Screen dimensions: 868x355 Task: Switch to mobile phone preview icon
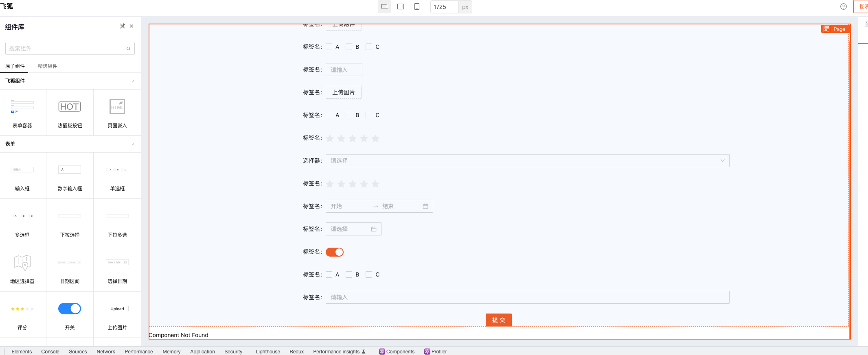coord(417,7)
